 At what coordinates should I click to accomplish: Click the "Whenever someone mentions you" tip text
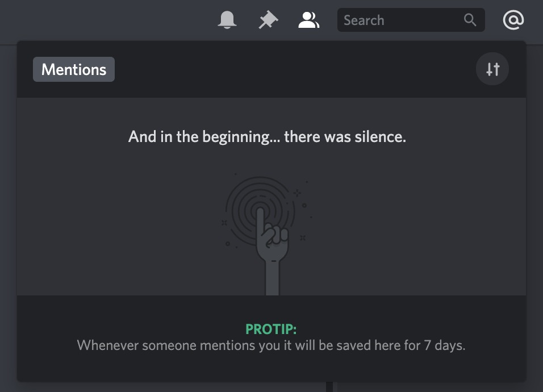(x=271, y=345)
